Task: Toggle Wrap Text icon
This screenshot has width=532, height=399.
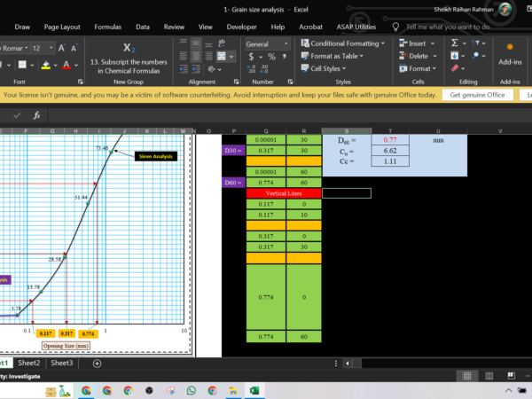Action: click(x=222, y=43)
